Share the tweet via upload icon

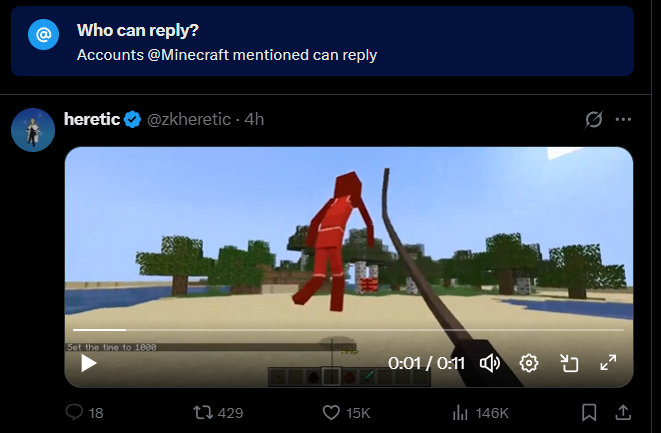pyautogui.click(x=623, y=412)
